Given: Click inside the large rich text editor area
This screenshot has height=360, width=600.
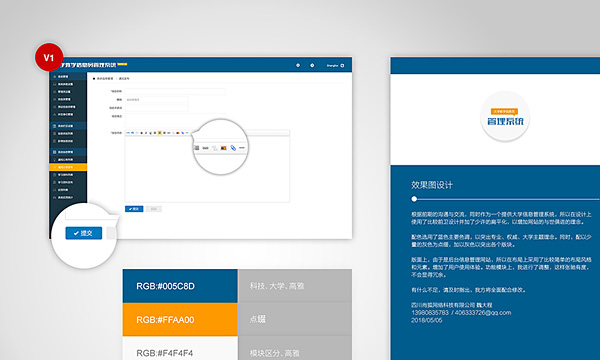Looking at the screenshot, I should click(207, 169).
